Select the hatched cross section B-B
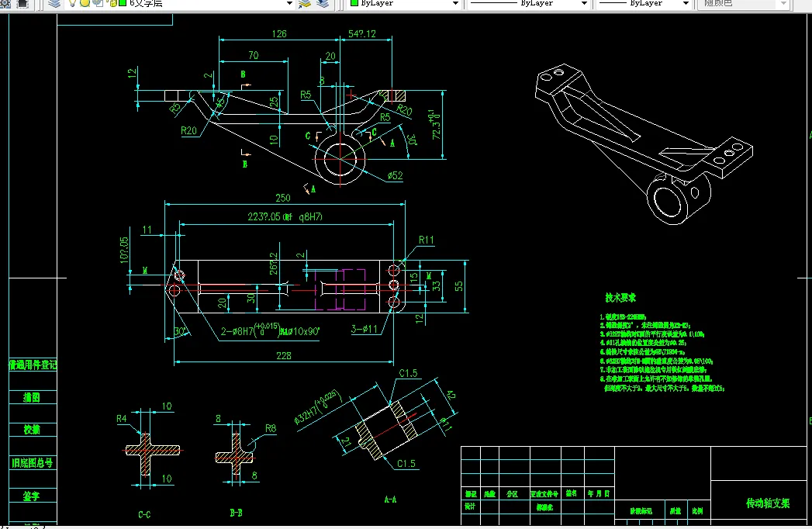Screen dimensions: 812x529 coord(235,455)
